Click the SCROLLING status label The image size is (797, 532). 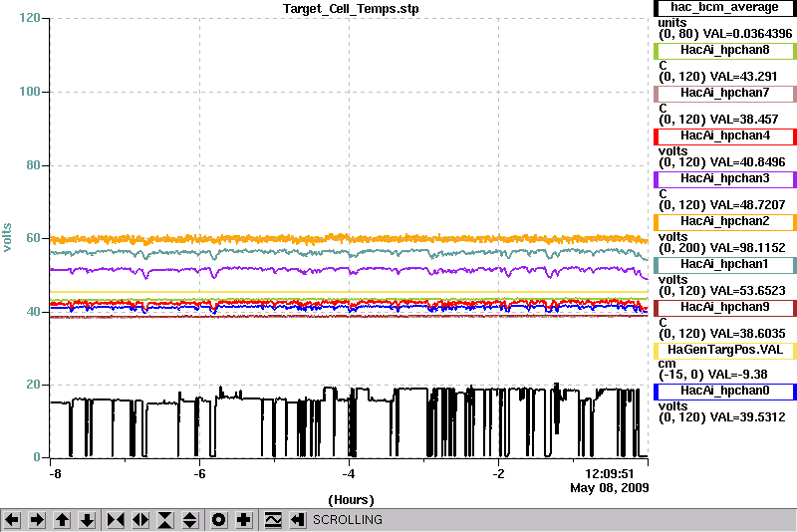point(348,520)
